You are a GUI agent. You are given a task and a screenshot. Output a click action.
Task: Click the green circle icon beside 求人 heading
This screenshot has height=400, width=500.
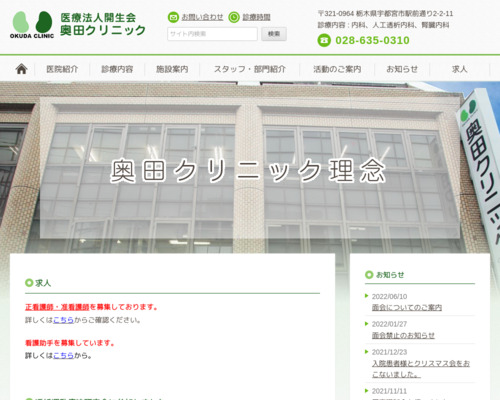coord(29,283)
